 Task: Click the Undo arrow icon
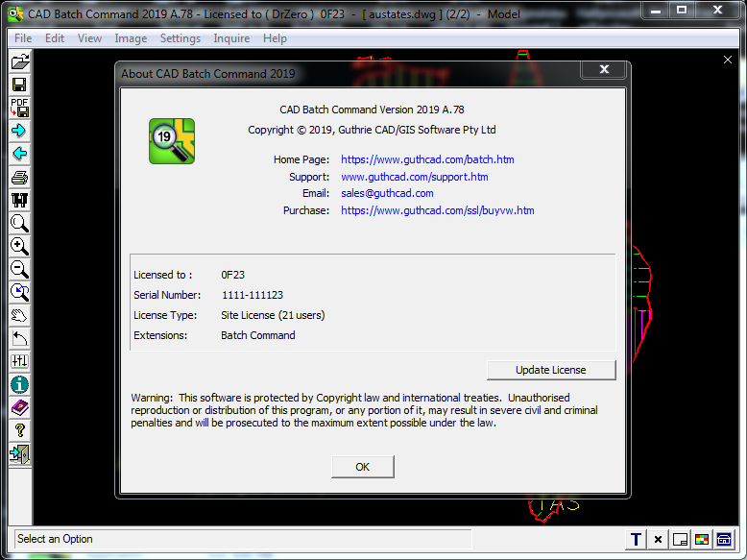(x=20, y=338)
